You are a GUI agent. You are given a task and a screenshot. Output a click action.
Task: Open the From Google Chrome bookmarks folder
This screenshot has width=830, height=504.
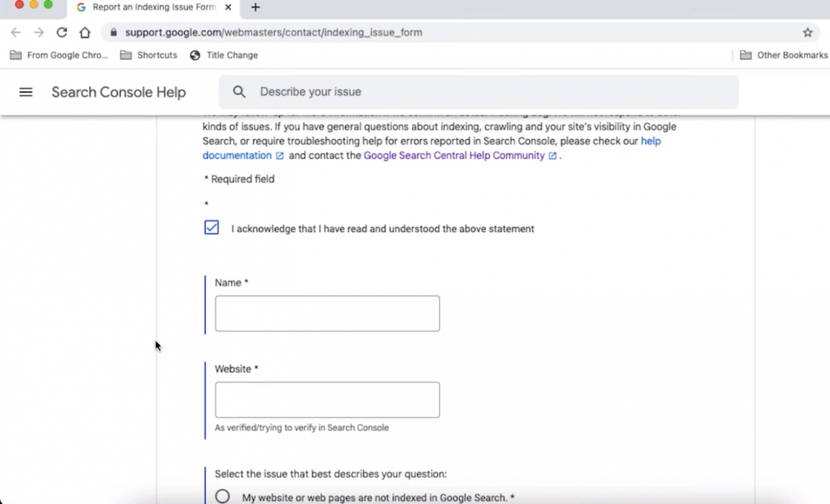(x=59, y=55)
